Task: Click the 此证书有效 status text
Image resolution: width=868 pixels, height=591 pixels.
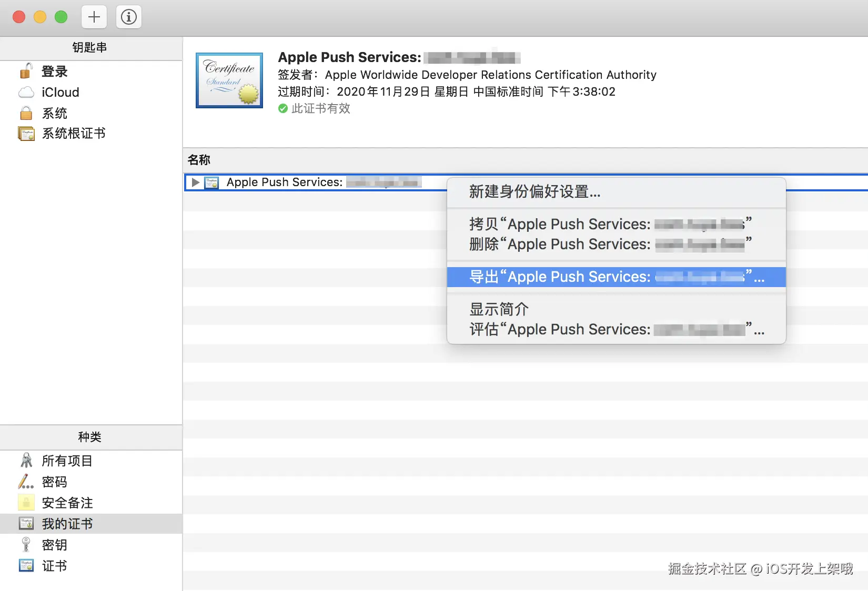Action: [x=321, y=108]
